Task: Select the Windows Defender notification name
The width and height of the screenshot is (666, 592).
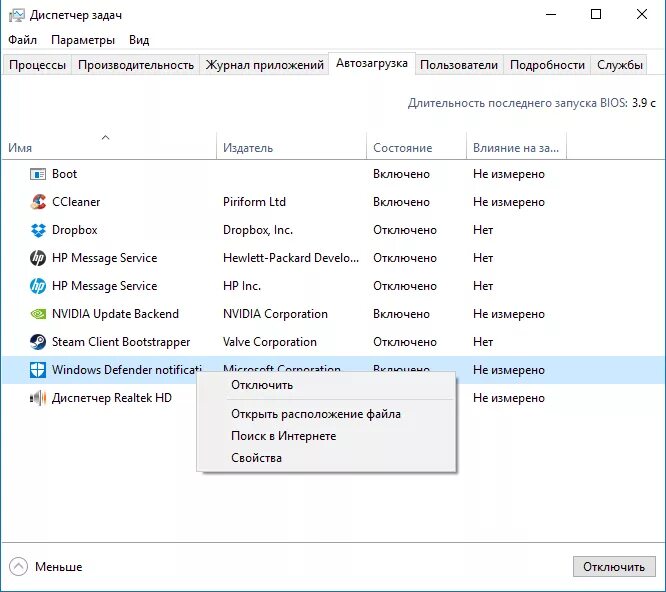Action: [127, 370]
